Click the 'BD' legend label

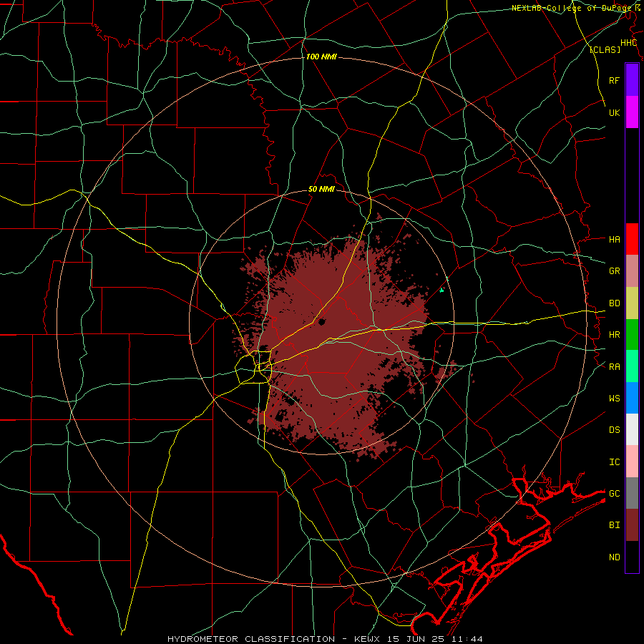614,303
